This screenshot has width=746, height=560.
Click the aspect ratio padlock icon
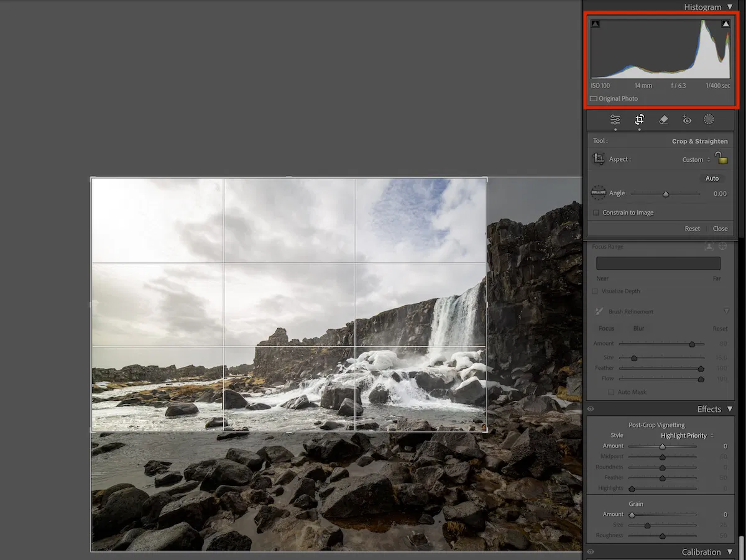tap(721, 158)
